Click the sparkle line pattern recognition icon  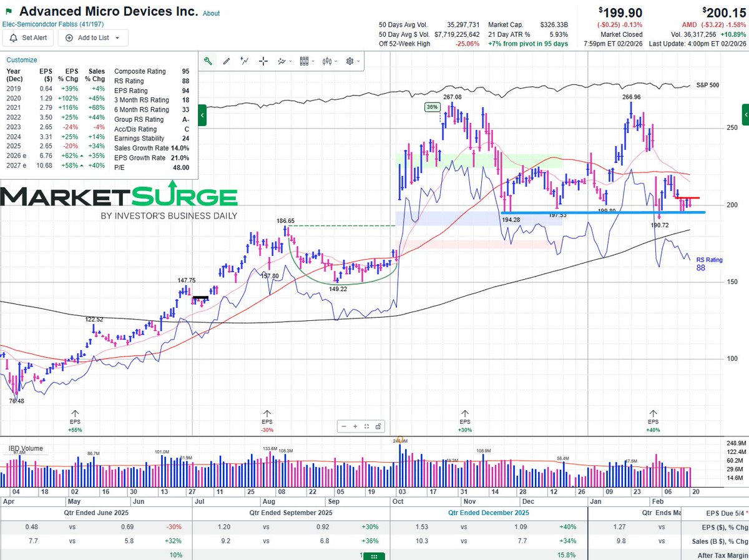282,61
